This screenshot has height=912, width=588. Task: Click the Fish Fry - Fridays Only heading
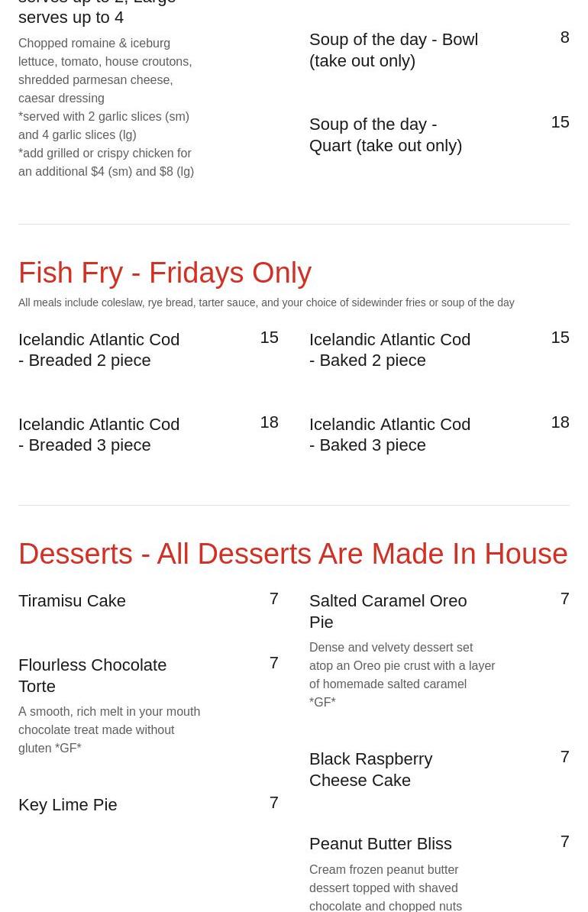[x=165, y=273]
